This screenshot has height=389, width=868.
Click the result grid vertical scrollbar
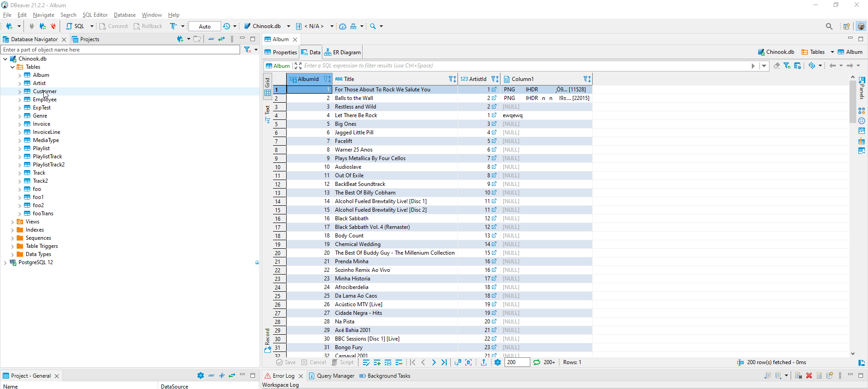point(853,102)
